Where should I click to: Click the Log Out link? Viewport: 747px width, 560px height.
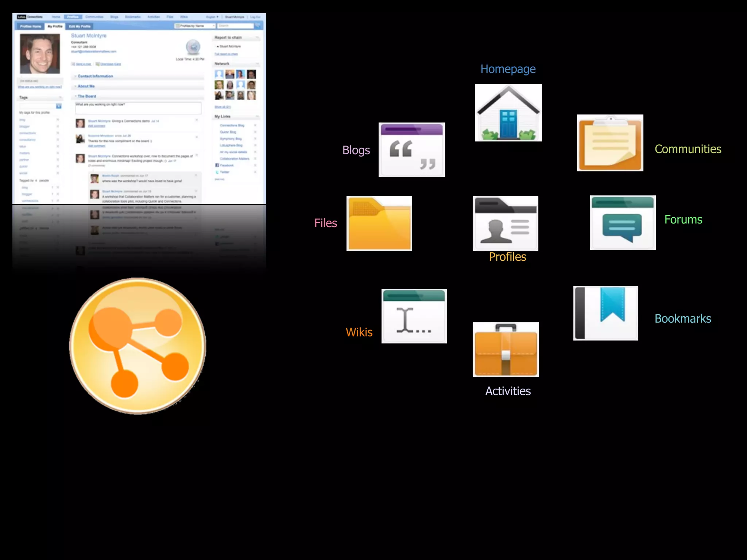255,17
